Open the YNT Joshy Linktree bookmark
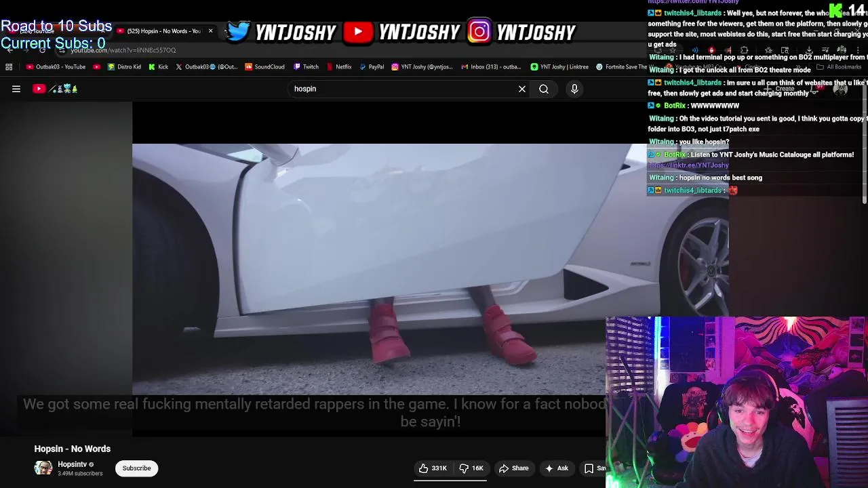Image resolution: width=868 pixels, height=488 pixels. click(x=559, y=67)
